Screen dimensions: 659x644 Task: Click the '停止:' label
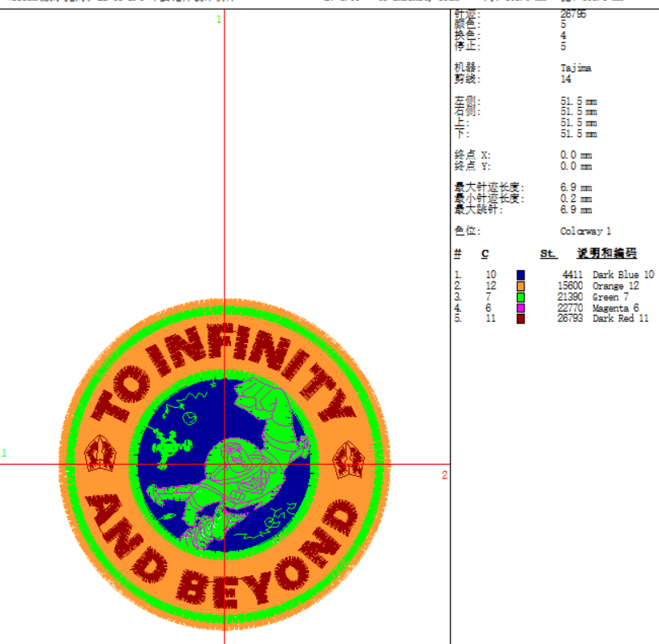click(x=467, y=46)
